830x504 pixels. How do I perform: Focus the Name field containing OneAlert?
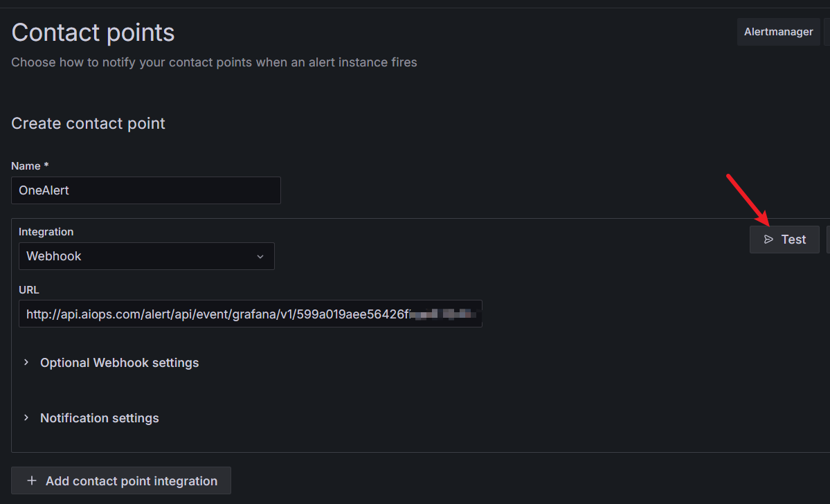tap(145, 190)
